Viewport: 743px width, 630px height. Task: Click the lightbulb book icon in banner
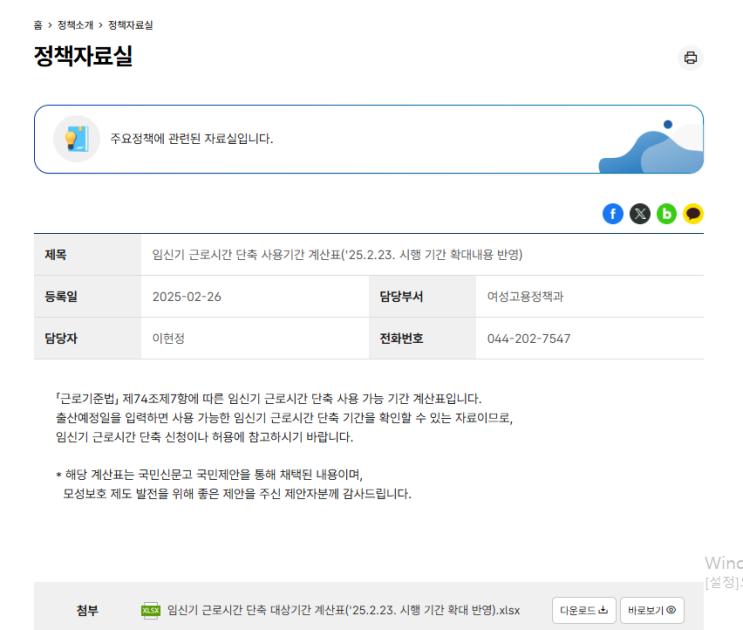tap(77, 139)
